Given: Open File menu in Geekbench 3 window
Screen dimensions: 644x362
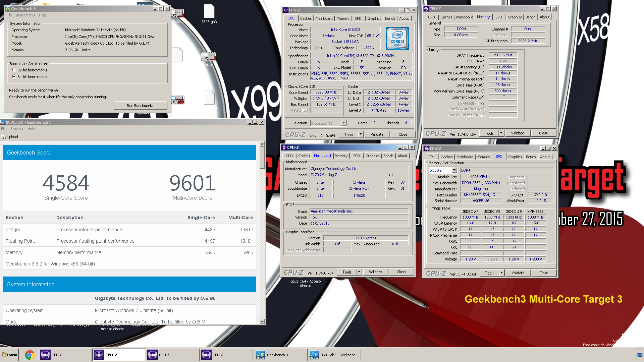Looking at the screenshot, I should tap(9, 15).
